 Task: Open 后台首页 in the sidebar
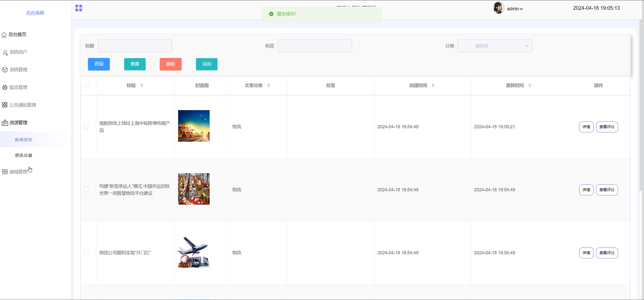click(17, 34)
